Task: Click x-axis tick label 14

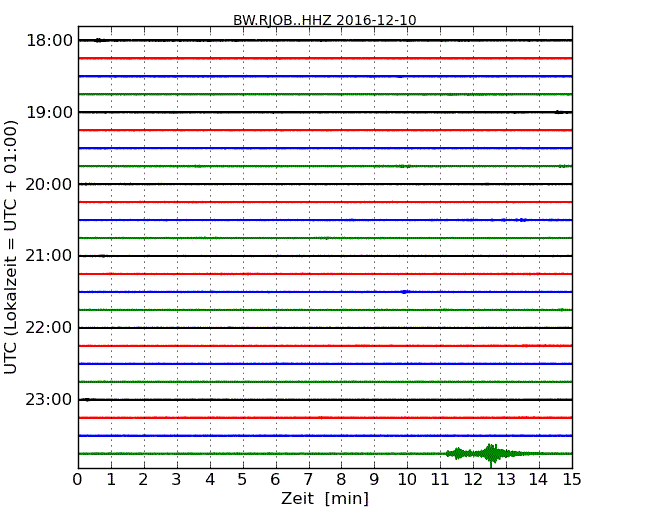Action: coord(539,480)
